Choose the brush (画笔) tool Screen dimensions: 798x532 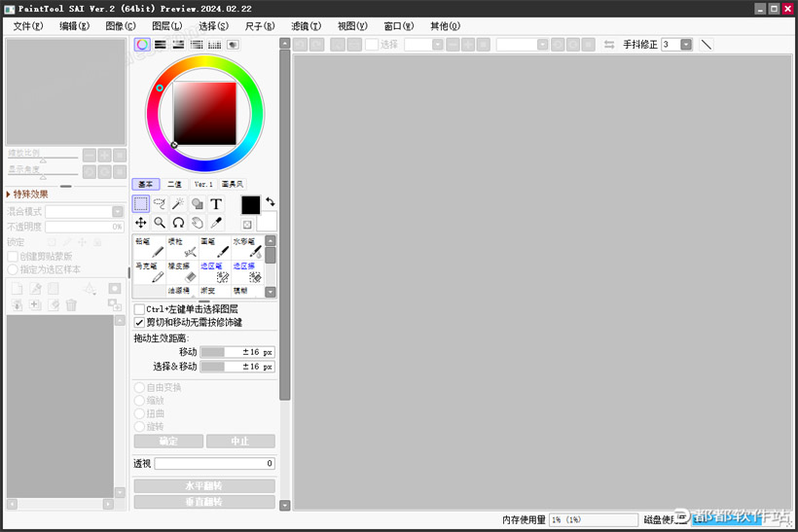pos(215,247)
